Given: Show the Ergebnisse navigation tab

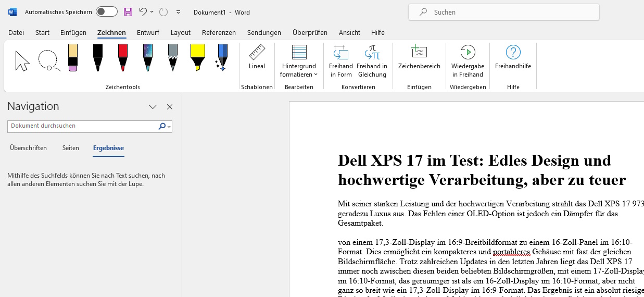Looking at the screenshot, I should point(108,148).
